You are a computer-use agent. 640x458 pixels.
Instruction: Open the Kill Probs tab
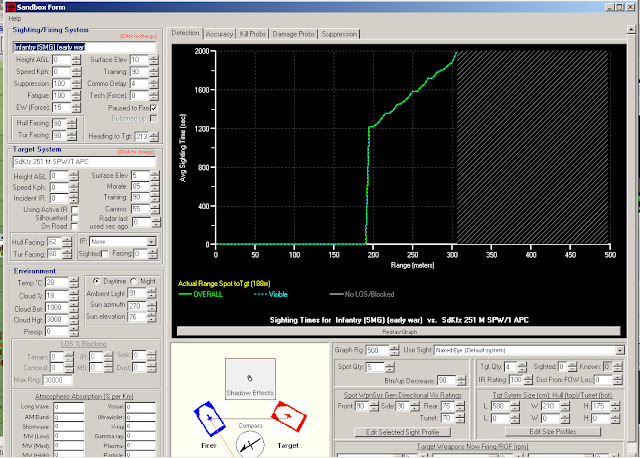253,34
